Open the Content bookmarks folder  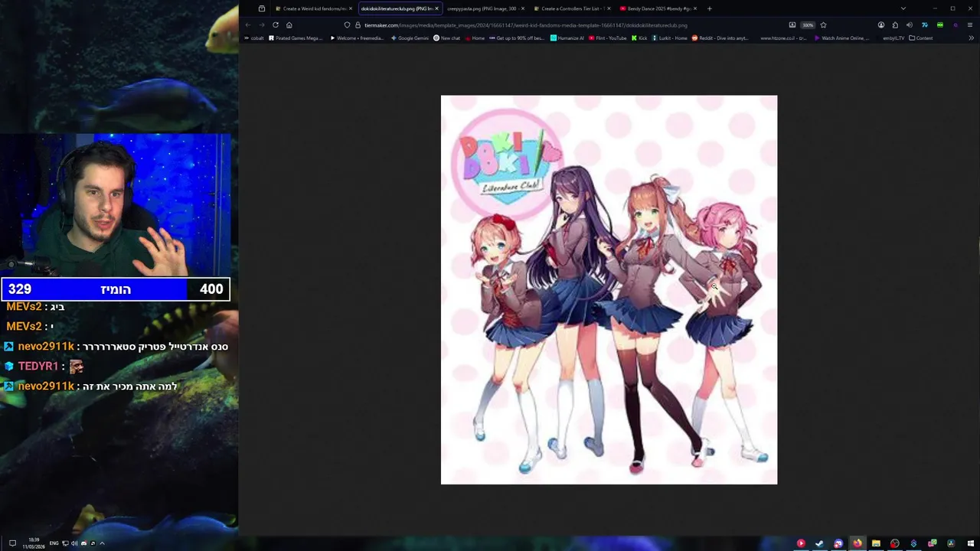[921, 38]
